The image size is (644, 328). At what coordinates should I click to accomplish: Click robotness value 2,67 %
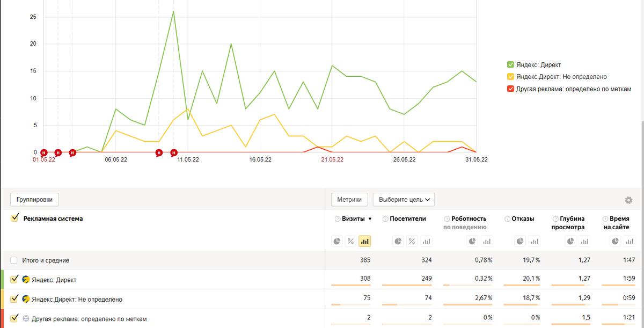click(x=483, y=298)
